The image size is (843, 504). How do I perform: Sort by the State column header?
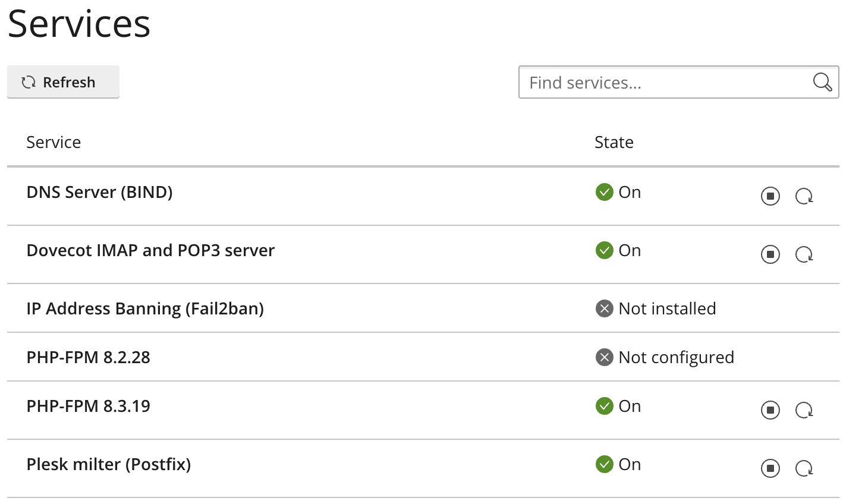(x=614, y=142)
